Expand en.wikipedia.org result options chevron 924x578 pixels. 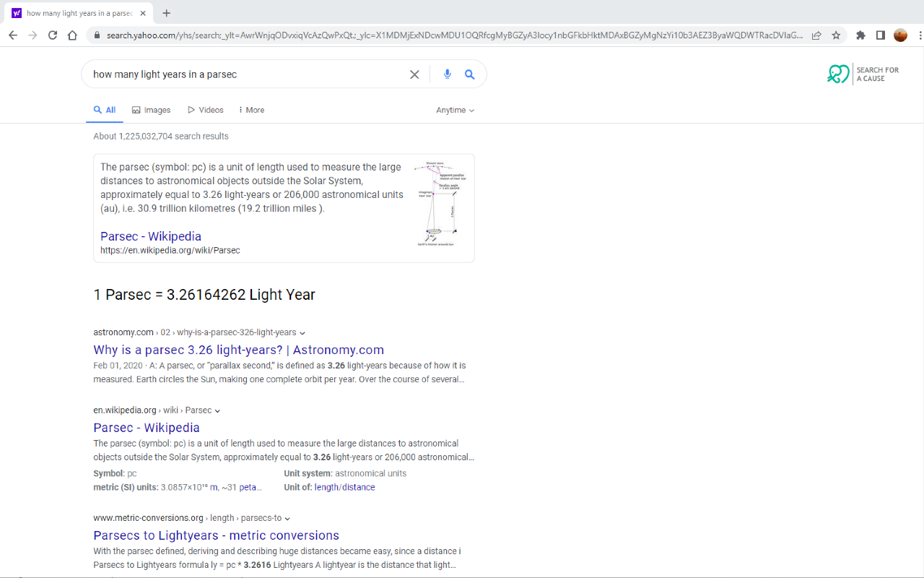217,411
